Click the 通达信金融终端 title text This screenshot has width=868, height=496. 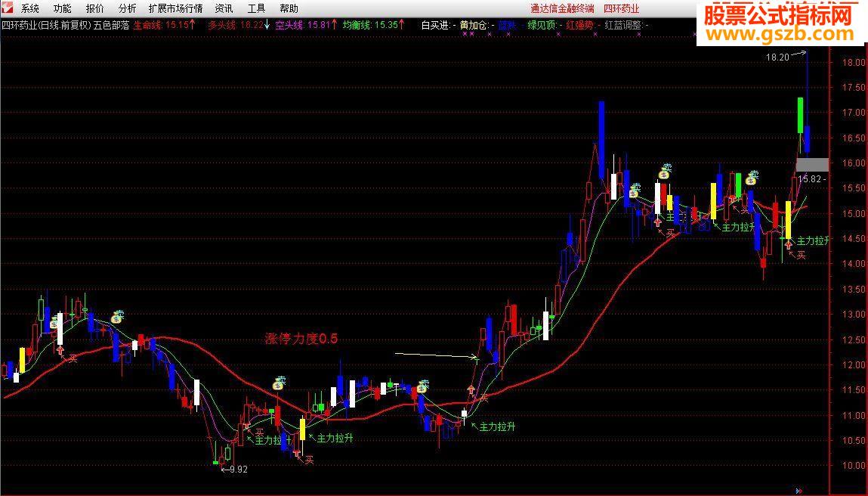pos(563,8)
